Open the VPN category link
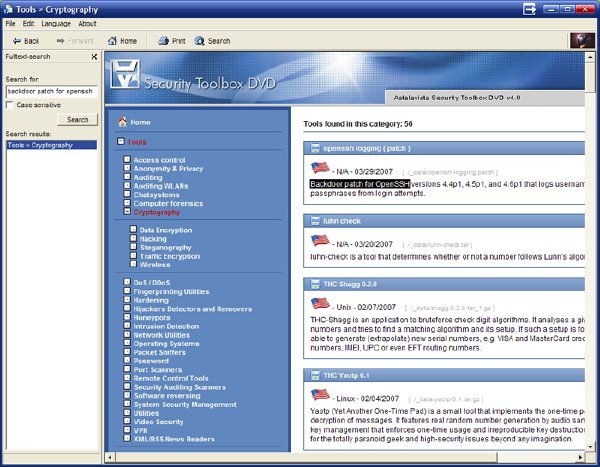This screenshot has height=467, width=600. pos(140,431)
